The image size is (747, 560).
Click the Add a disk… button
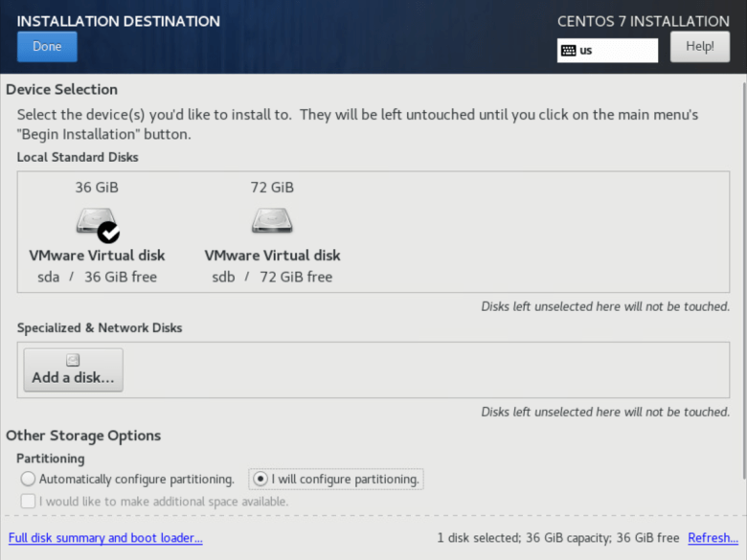pyautogui.click(x=73, y=370)
